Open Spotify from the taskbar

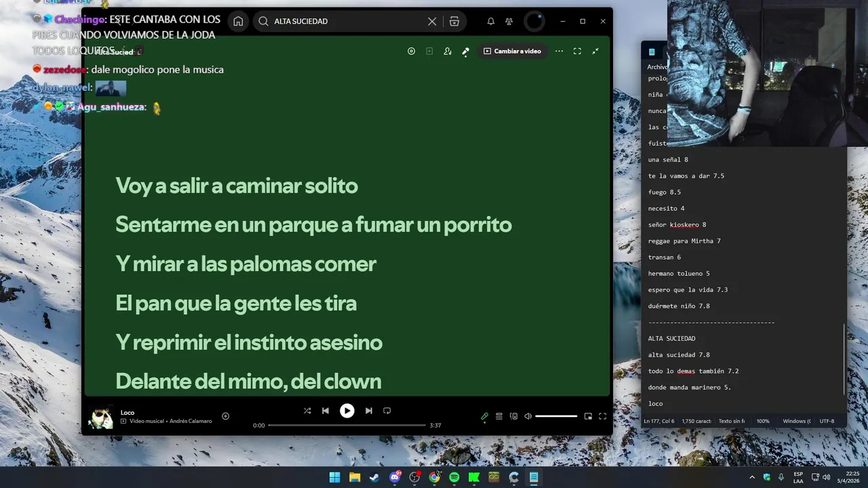[x=454, y=477]
